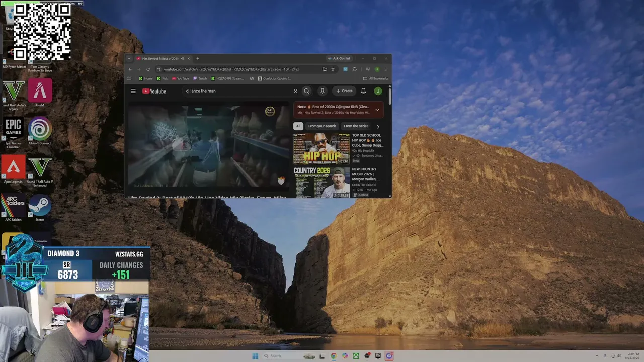Image resolution: width=644 pixels, height=362 pixels.
Task: Select the Apex Legends desktop icon
Action: pos(13,169)
